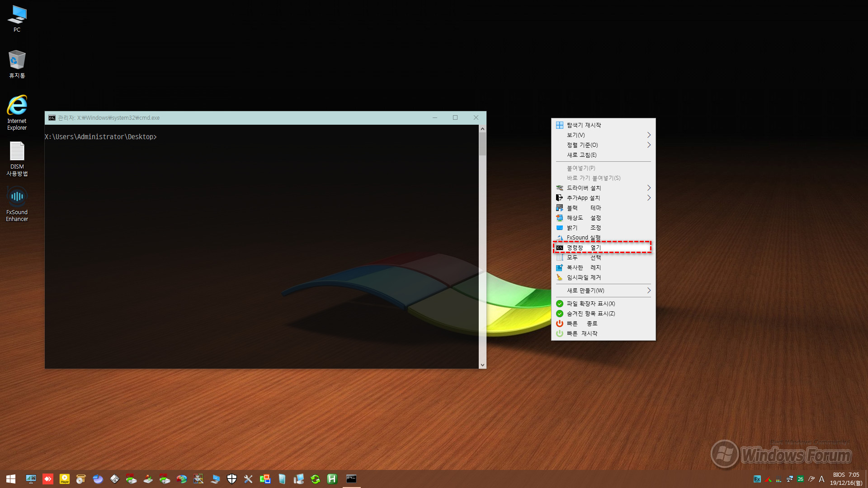Select 모두 선택 menu entry

[603, 258]
